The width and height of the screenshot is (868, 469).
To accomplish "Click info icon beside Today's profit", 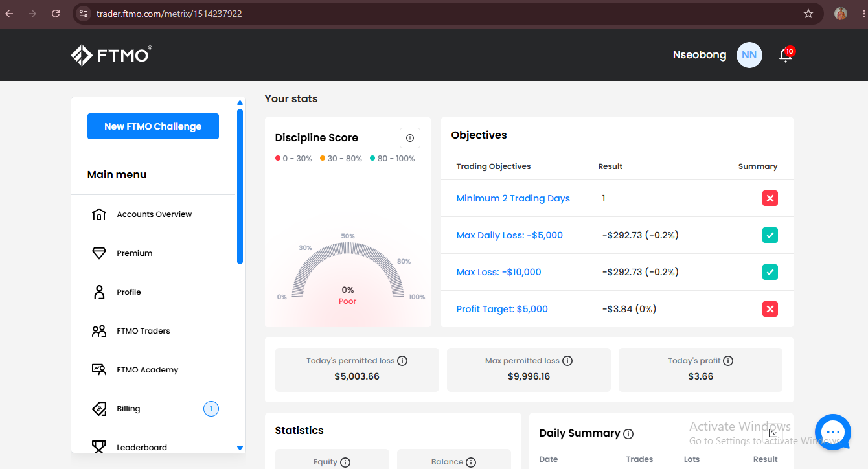I will 728,361.
